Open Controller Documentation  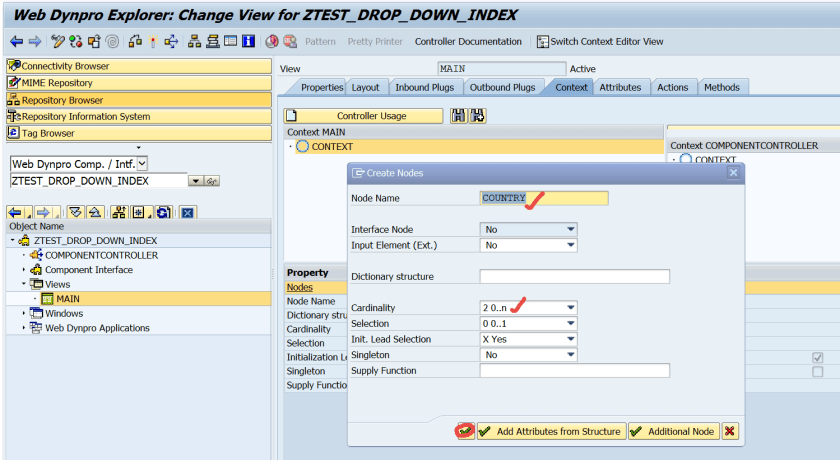[468, 41]
